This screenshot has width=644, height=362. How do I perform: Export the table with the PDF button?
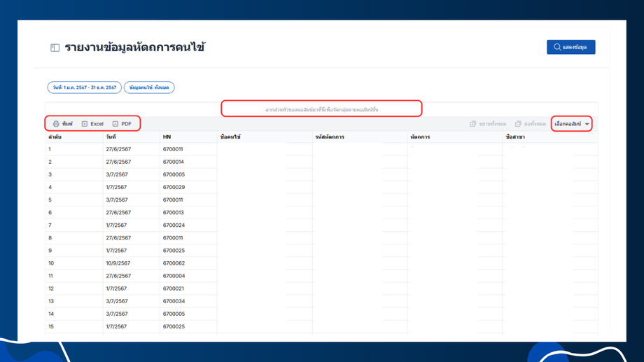point(122,124)
